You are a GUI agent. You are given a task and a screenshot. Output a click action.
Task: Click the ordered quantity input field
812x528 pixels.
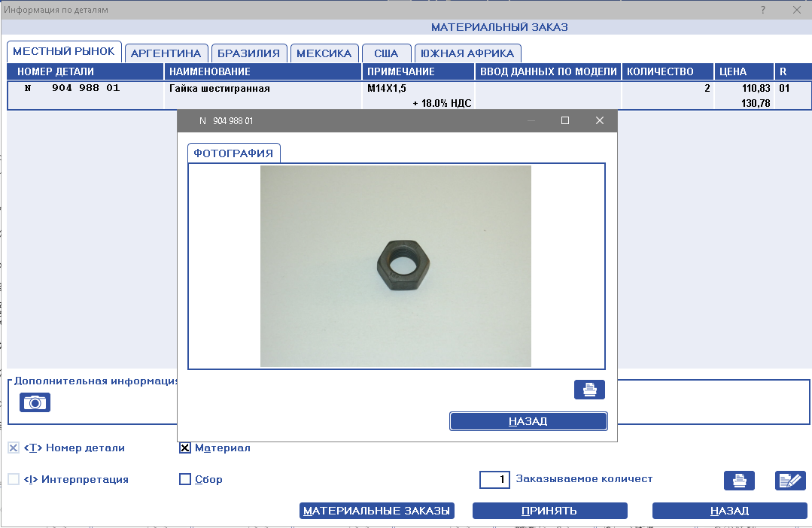(x=494, y=479)
